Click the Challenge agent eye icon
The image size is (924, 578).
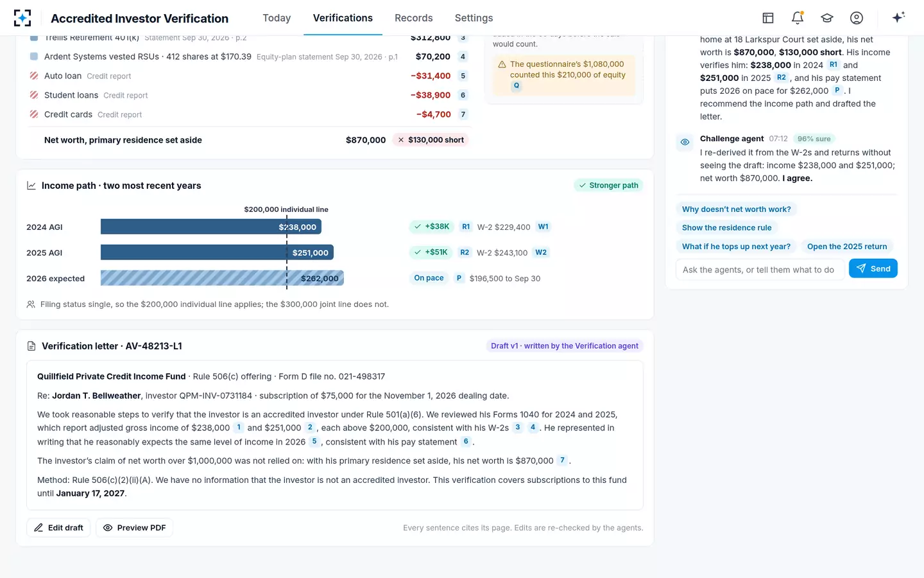tap(685, 142)
